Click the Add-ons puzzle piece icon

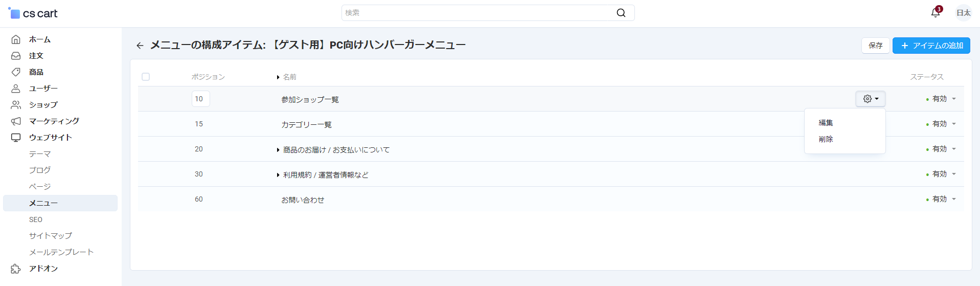[x=16, y=269]
